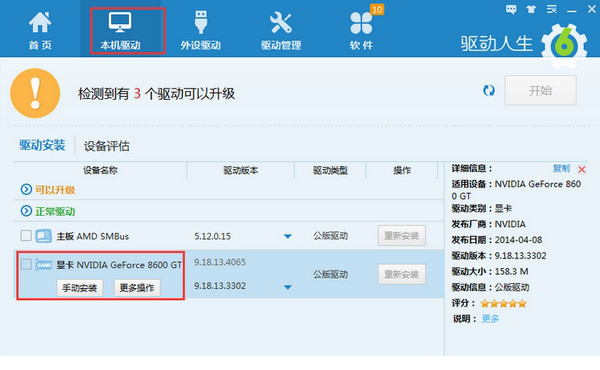Select the 驱动安装 sub-tab
The image size is (600, 370).
(42, 145)
